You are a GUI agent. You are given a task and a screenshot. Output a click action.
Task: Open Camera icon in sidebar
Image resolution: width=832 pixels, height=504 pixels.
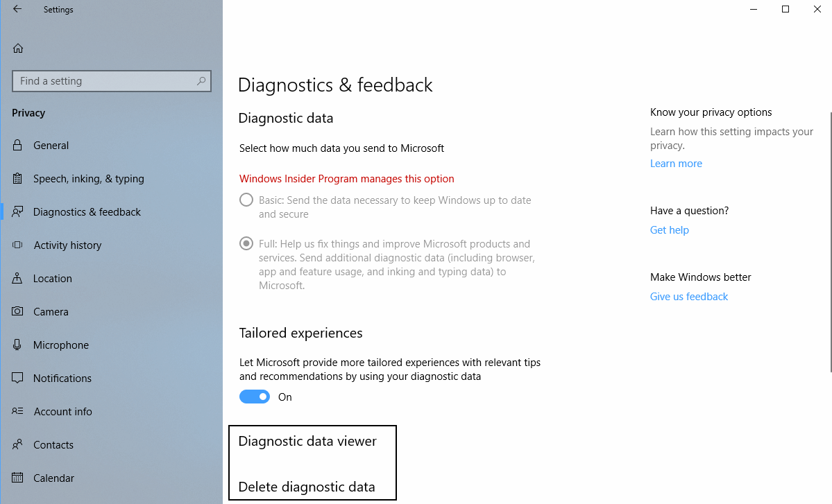point(18,312)
